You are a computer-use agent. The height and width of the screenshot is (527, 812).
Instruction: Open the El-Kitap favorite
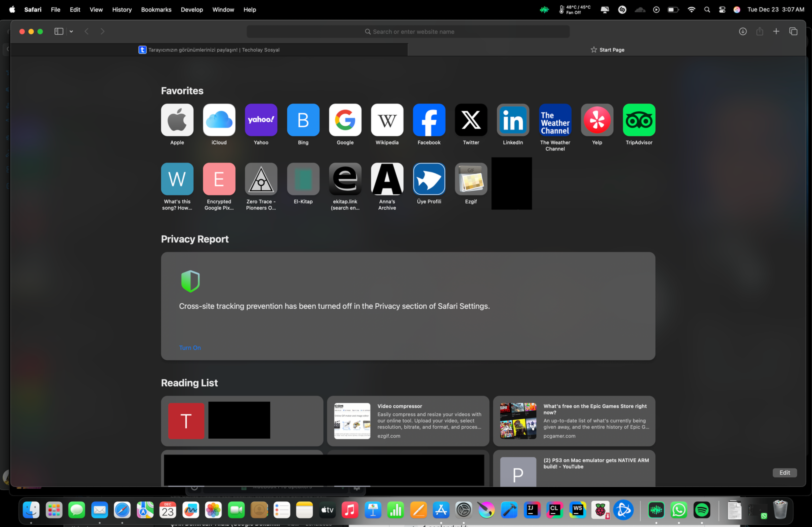[303, 179]
